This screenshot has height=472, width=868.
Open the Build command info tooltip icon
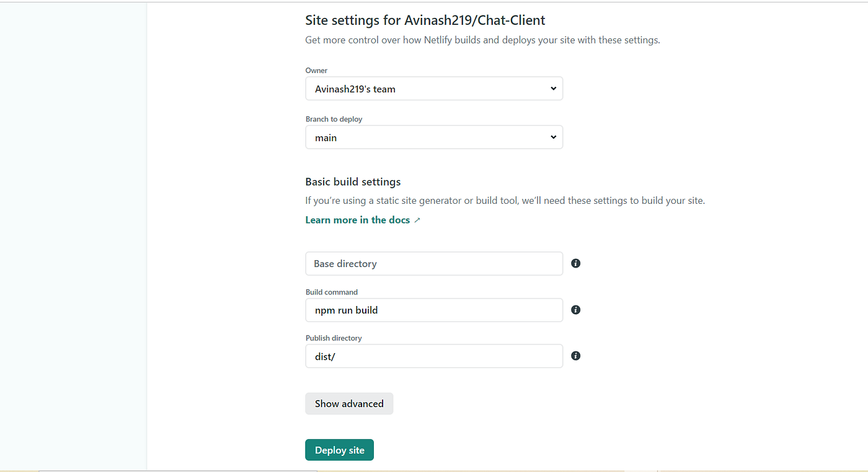tap(575, 310)
